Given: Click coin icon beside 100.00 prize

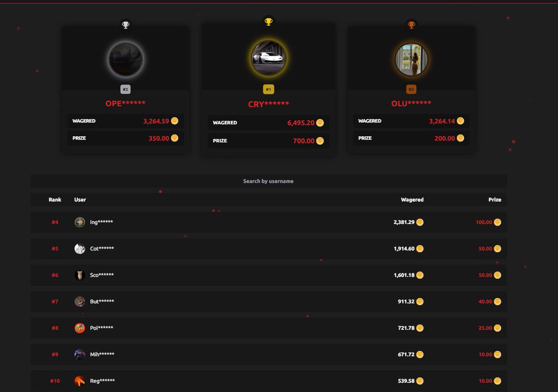Looking at the screenshot, I should (x=498, y=222).
